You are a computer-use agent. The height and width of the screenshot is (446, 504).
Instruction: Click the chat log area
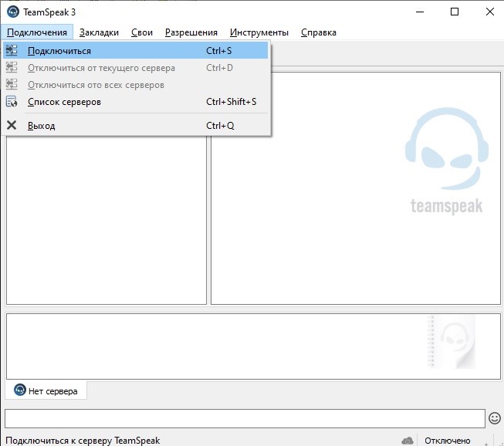click(x=253, y=346)
